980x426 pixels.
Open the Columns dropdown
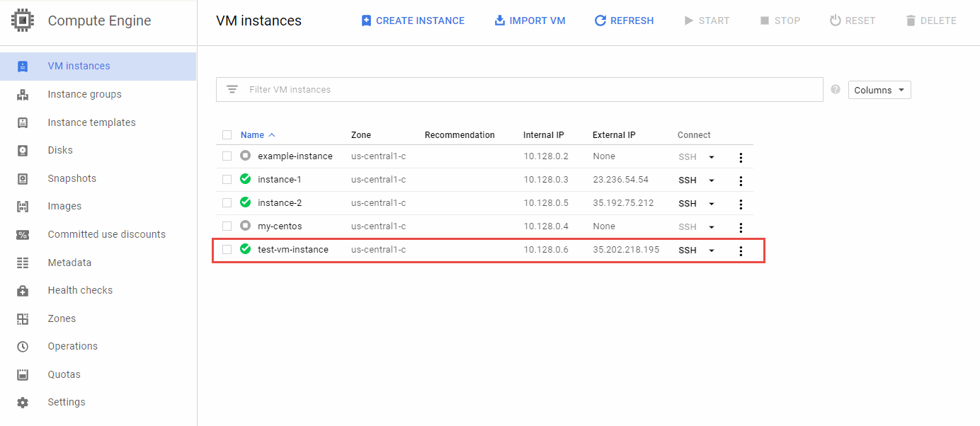[879, 90]
